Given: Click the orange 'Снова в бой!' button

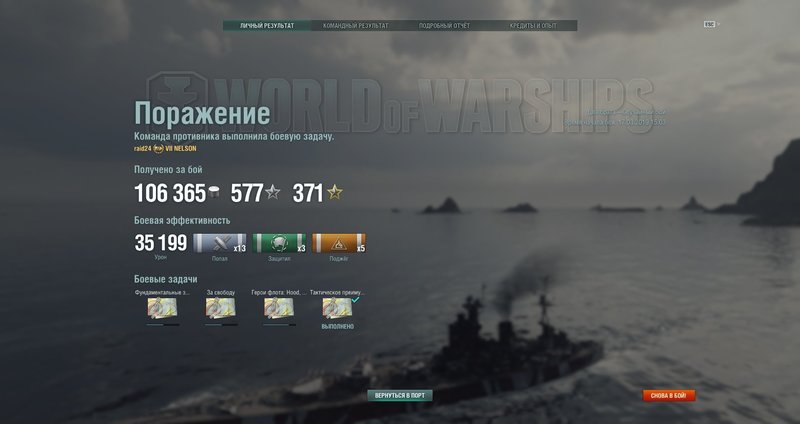Looking at the screenshot, I should tap(669, 395).
